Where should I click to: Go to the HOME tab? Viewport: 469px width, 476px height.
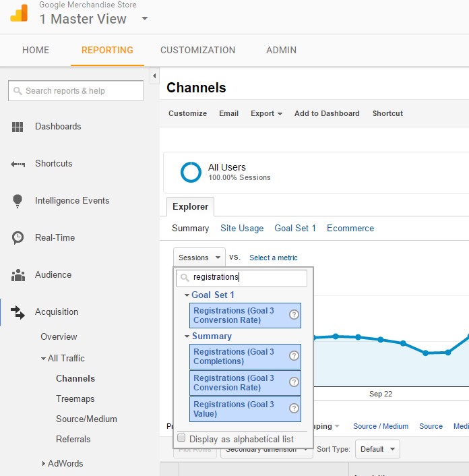click(36, 50)
